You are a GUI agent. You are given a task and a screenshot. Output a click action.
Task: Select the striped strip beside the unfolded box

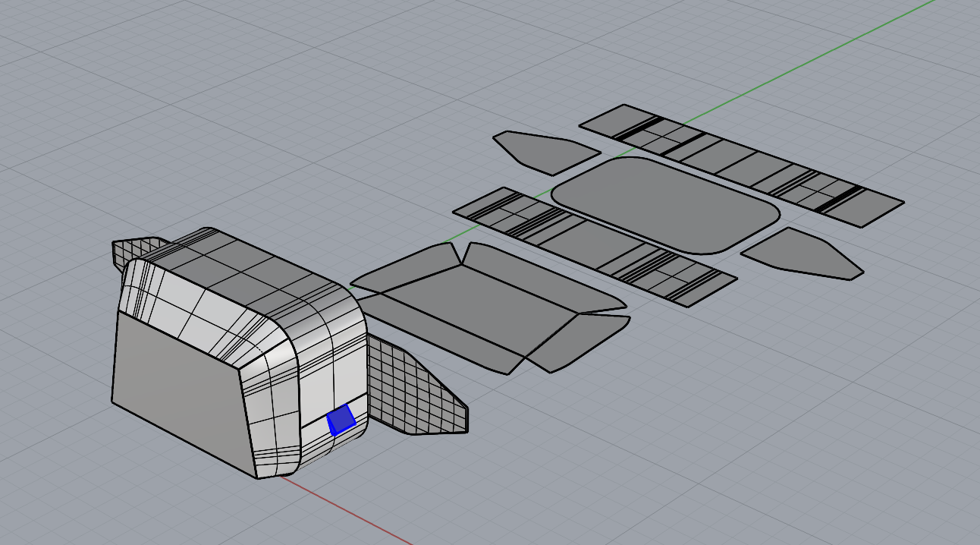pyautogui.click(x=595, y=247)
